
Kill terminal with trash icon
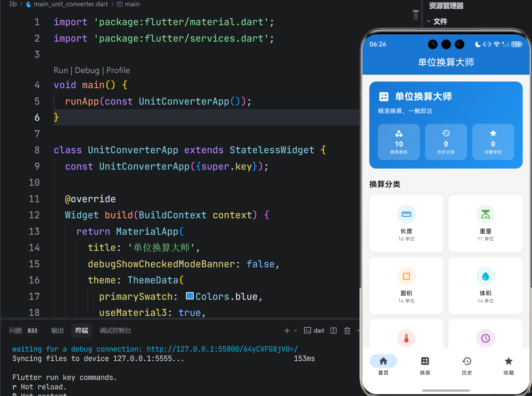pyautogui.click(x=347, y=331)
